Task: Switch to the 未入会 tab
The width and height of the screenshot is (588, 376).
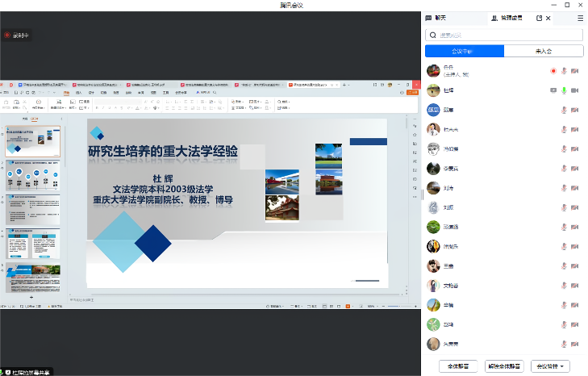Action: coord(543,51)
